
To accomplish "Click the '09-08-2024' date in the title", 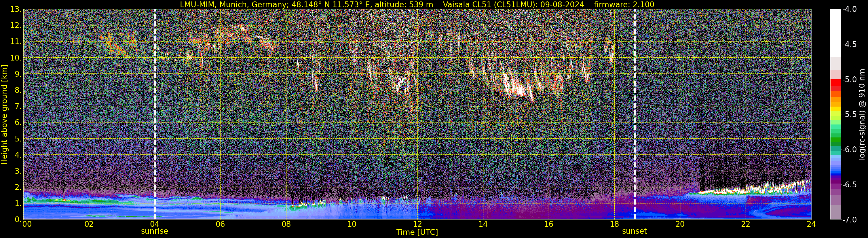I will coord(562,4).
